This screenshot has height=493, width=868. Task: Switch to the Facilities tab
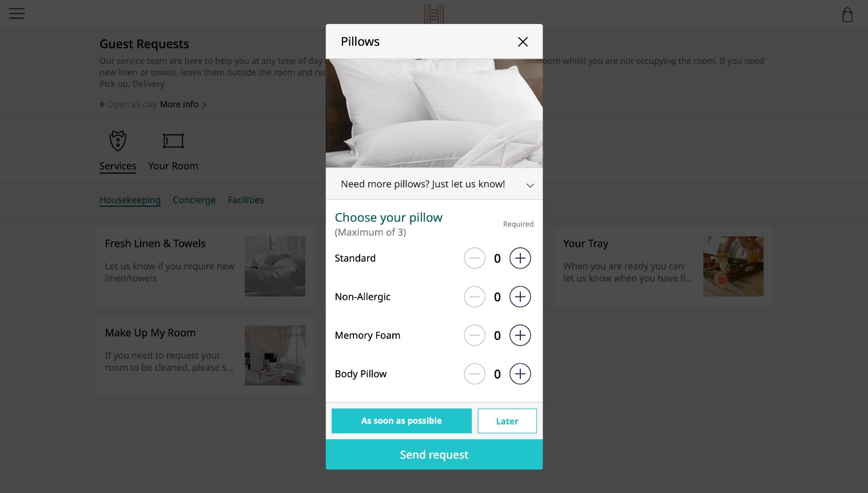pyautogui.click(x=246, y=200)
